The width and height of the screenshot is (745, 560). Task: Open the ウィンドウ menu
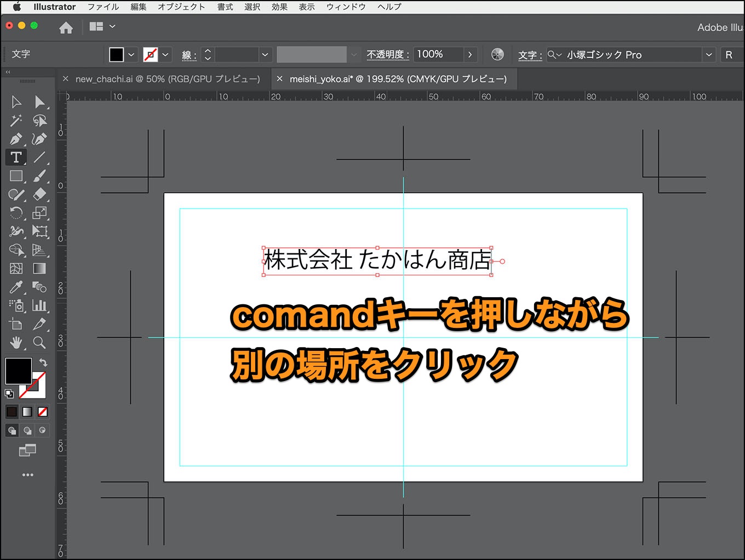[346, 7]
